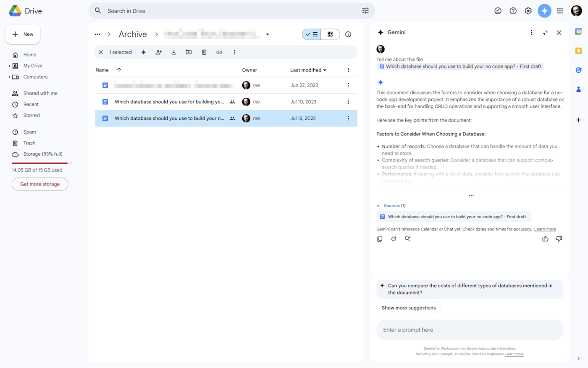The width and height of the screenshot is (588, 368).
Task: Open Shared with me
Action: click(40, 93)
